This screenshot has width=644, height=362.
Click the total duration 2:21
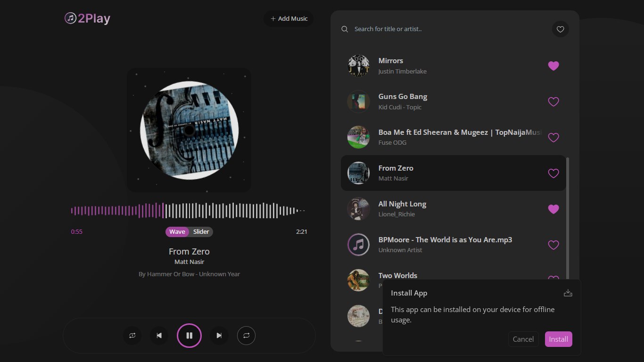click(x=302, y=232)
